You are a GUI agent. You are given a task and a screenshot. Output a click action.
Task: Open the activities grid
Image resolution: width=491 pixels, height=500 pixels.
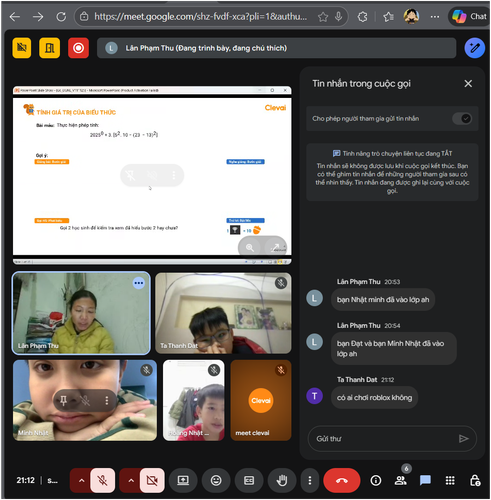tap(450, 480)
